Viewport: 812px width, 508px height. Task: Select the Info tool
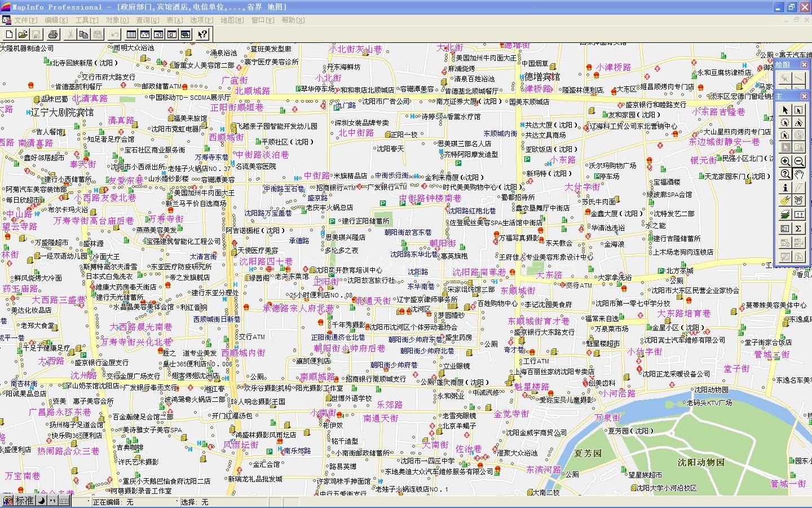pyautogui.click(x=785, y=187)
